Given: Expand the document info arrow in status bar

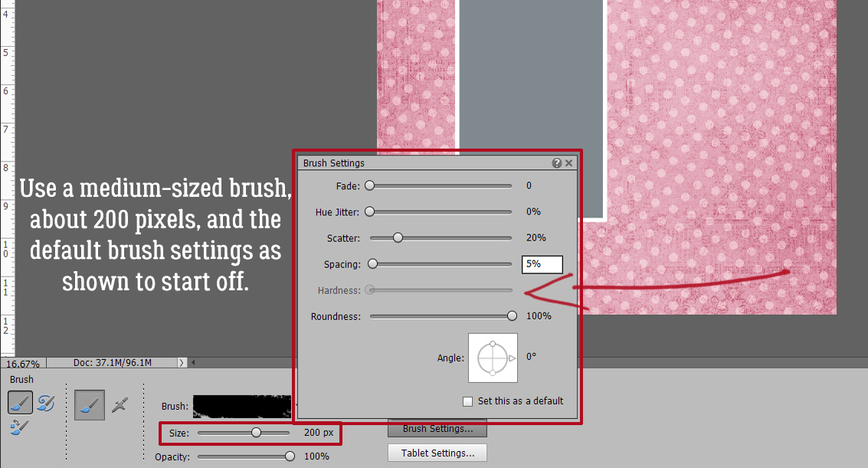Looking at the screenshot, I should click(182, 363).
